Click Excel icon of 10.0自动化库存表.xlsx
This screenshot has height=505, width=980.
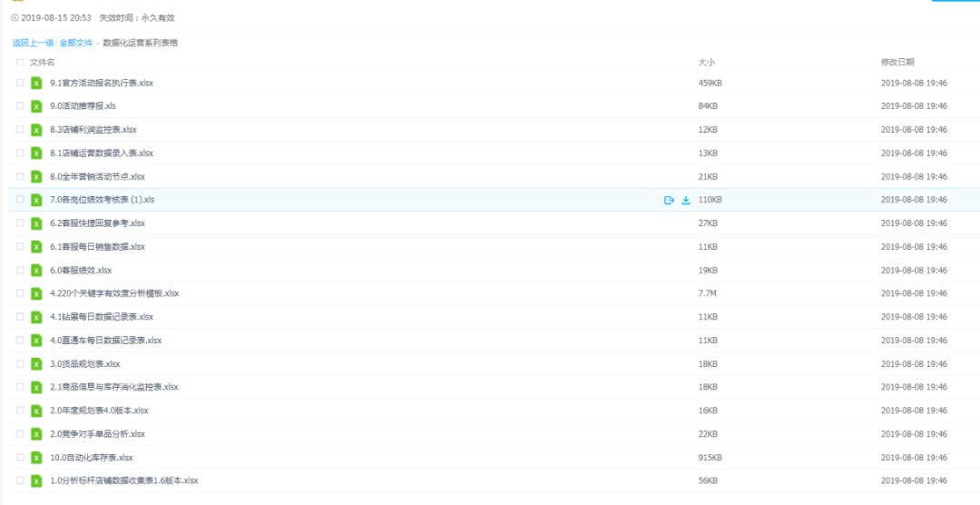point(37,458)
